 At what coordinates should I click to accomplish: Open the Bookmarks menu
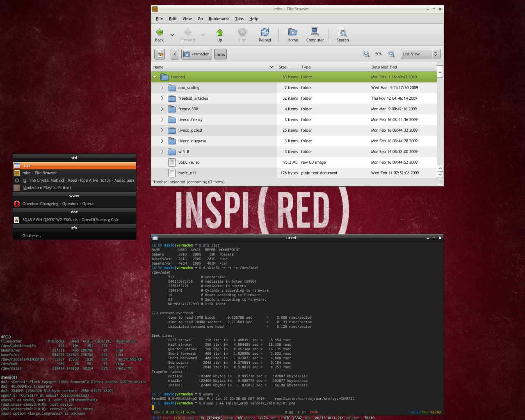219,19
